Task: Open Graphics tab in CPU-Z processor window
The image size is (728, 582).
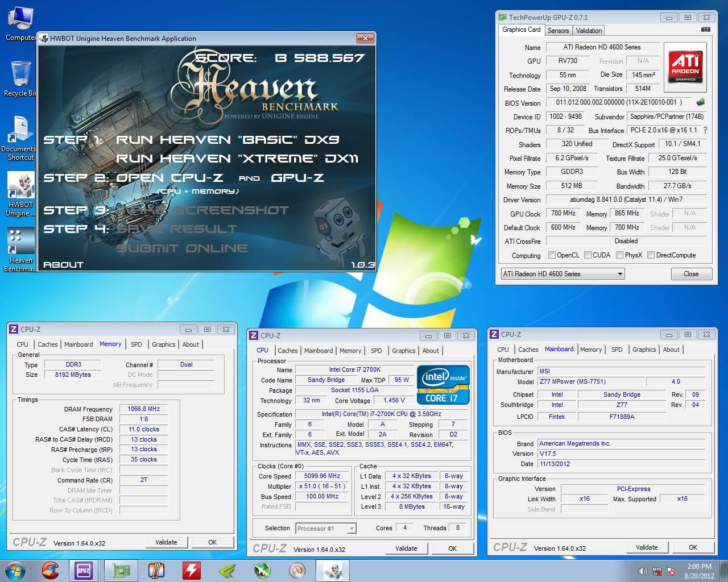Action: (404, 351)
